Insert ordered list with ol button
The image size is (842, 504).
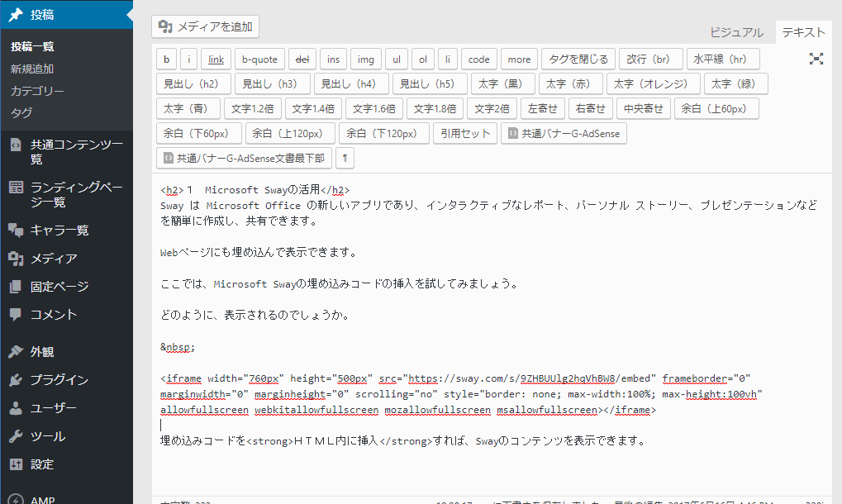pos(423,59)
